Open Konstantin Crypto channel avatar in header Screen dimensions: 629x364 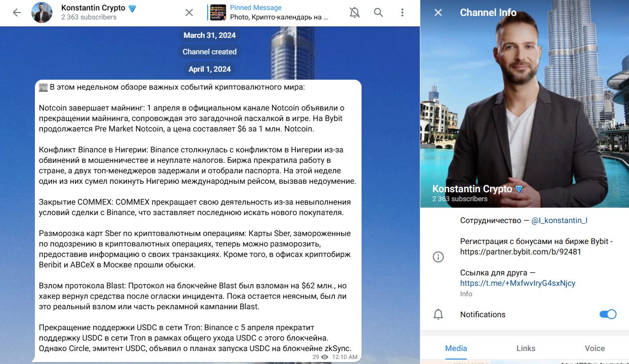pos(42,12)
